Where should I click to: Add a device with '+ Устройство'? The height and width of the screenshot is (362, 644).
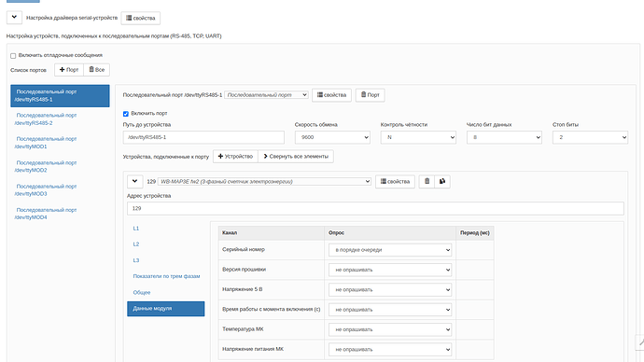235,157
